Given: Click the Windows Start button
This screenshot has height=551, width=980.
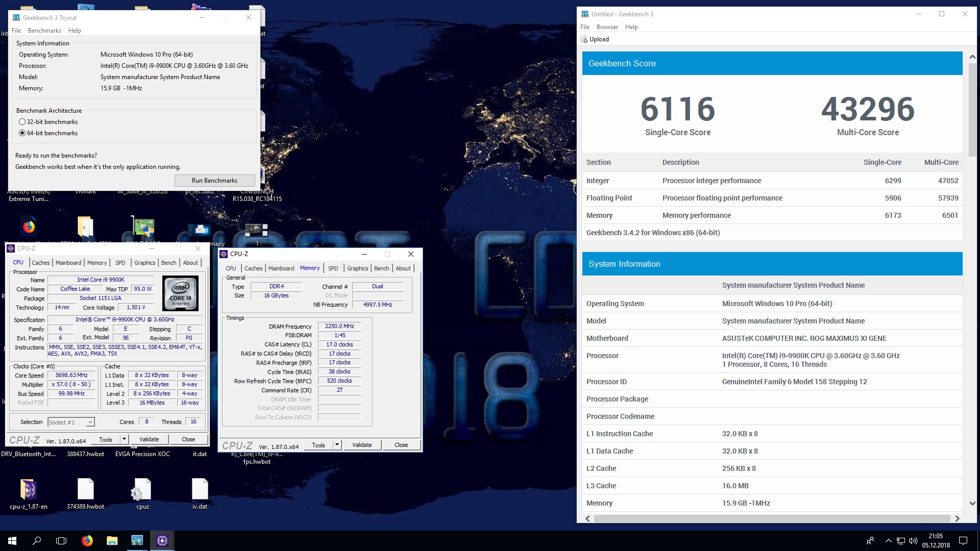Looking at the screenshot, I should (x=12, y=541).
